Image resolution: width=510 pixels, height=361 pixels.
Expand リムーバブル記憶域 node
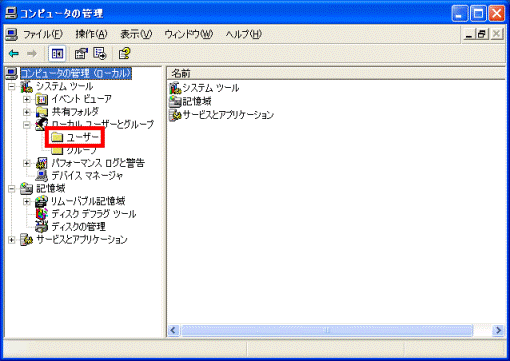point(27,202)
